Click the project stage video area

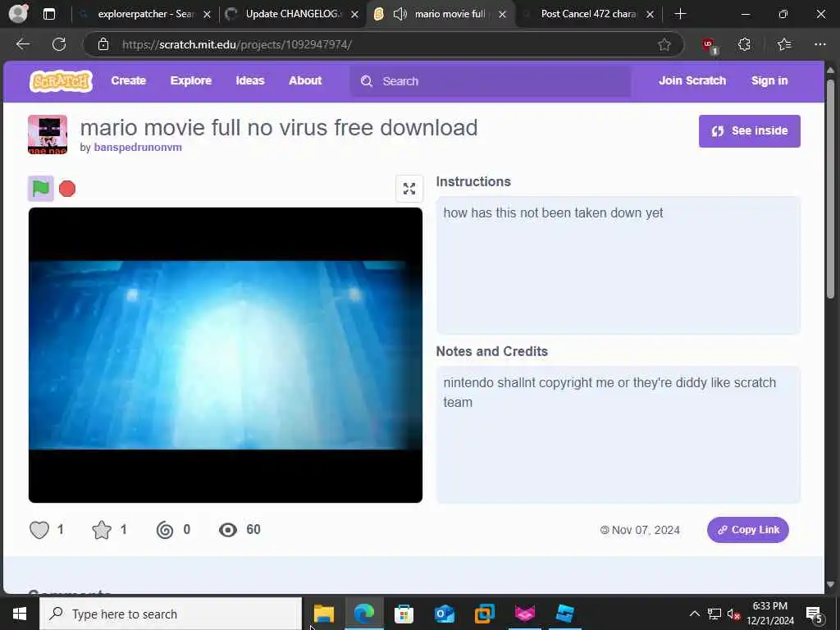point(226,354)
